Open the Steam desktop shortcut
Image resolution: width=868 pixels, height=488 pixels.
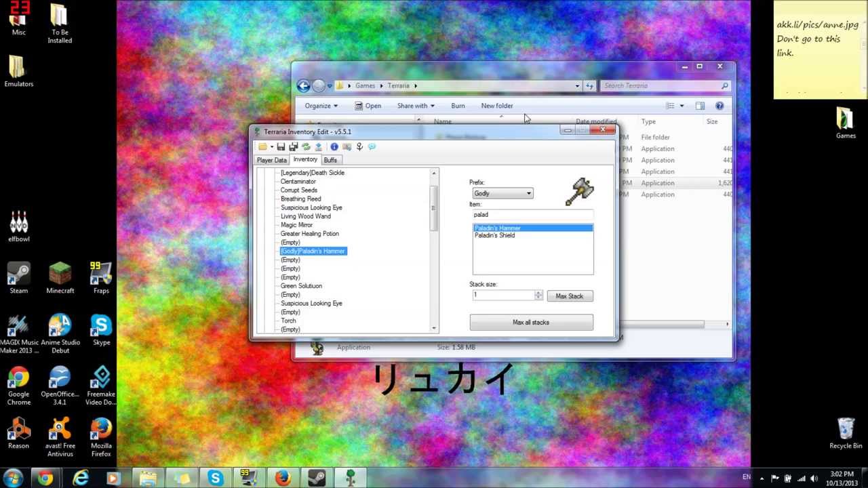(19, 278)
